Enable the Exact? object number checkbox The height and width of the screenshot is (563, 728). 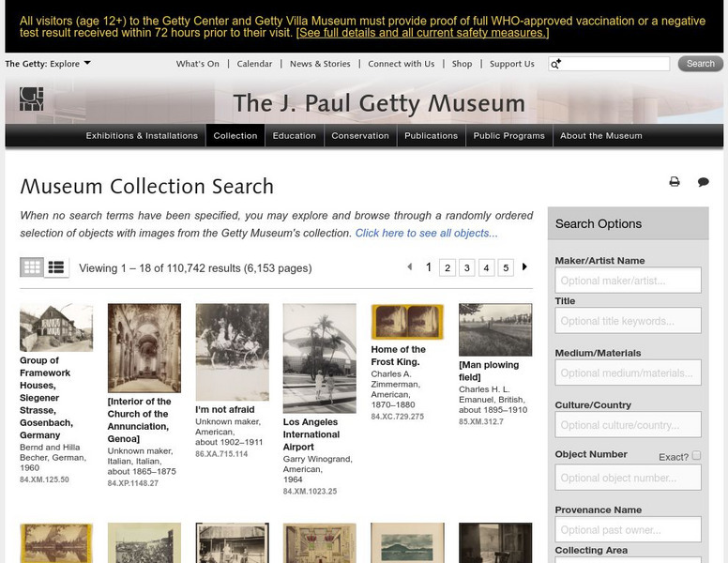click(x=696, y=455)
